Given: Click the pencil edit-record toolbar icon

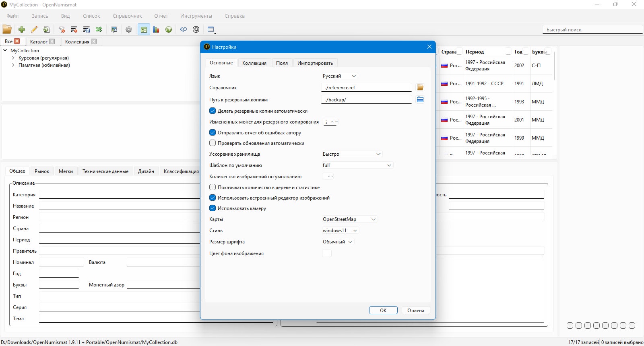Looking at the screenshot, I should pos(34,29).
